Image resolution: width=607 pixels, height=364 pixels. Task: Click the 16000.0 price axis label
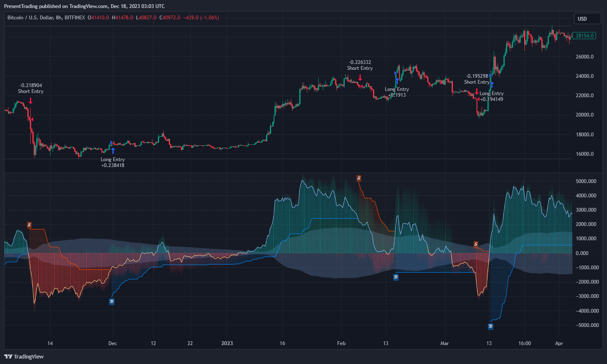pyautogui.click(x=585, y=154)
